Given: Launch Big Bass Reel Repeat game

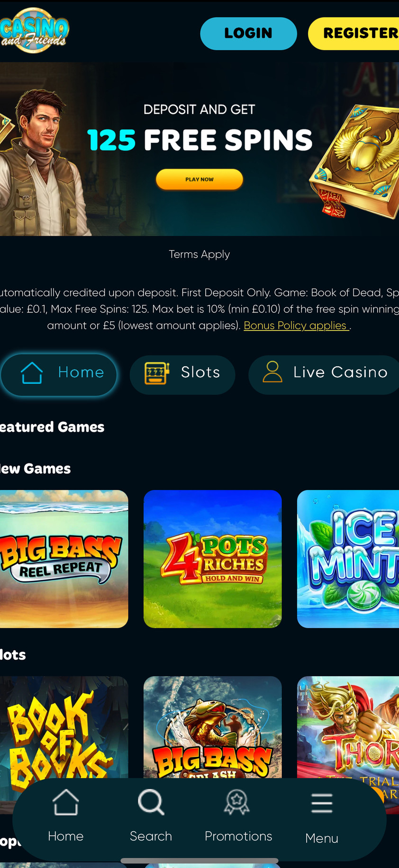Looking at the screenshot, I should [64, 559].
